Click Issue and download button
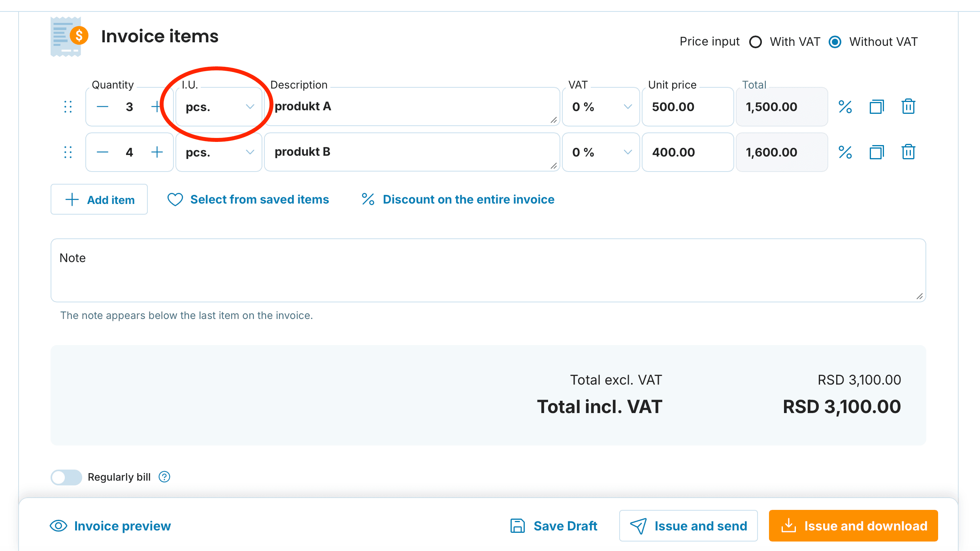Image resolution: width=980 pixels, height=551 pixels. point(854,526)
